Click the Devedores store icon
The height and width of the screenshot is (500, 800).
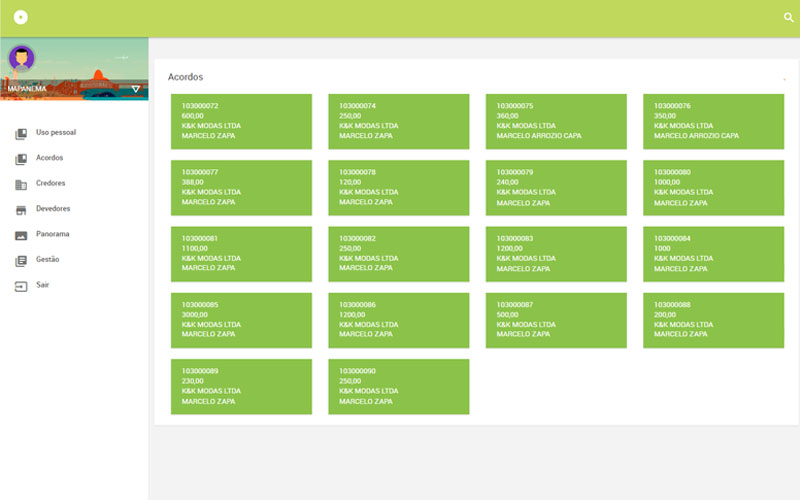[21, 210]
